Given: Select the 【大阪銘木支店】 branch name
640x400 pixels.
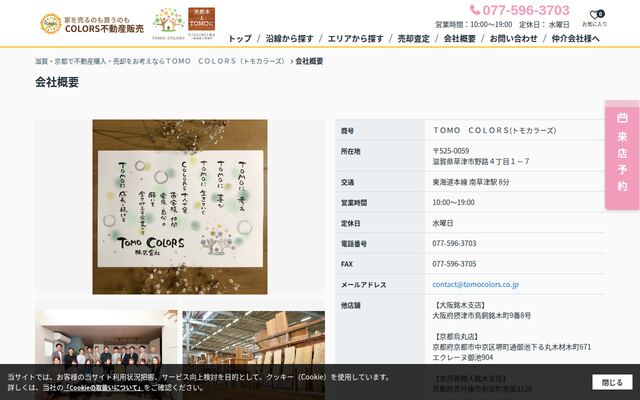Looking at the screenshot, I should click(x=459, y=305).
